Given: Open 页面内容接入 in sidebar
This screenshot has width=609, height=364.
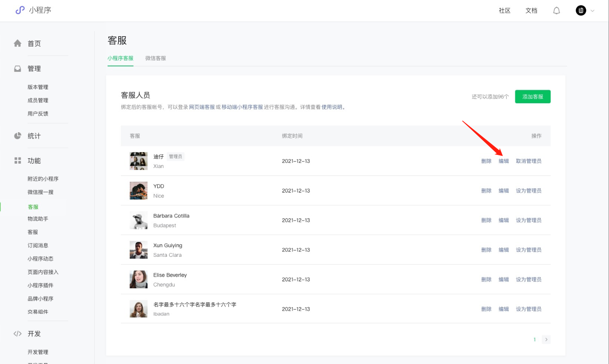Looking at the screenshot, I should [x=43, y=272].
